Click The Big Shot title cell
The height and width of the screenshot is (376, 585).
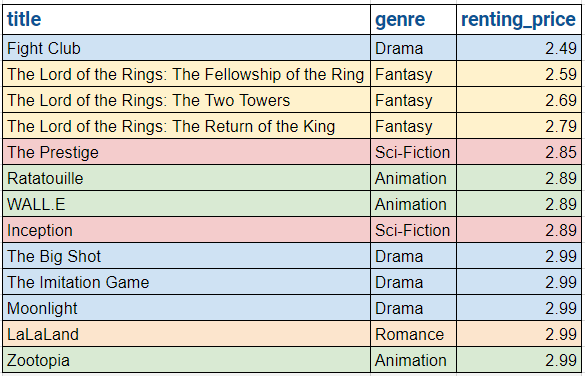(x=187, y=256)
